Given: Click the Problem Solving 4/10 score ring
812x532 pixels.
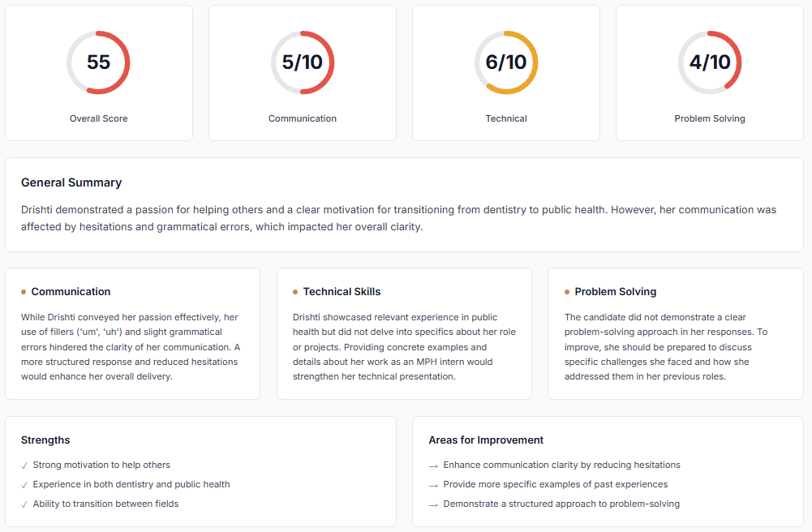Looking at the screenshot, I should pos(710,62).
